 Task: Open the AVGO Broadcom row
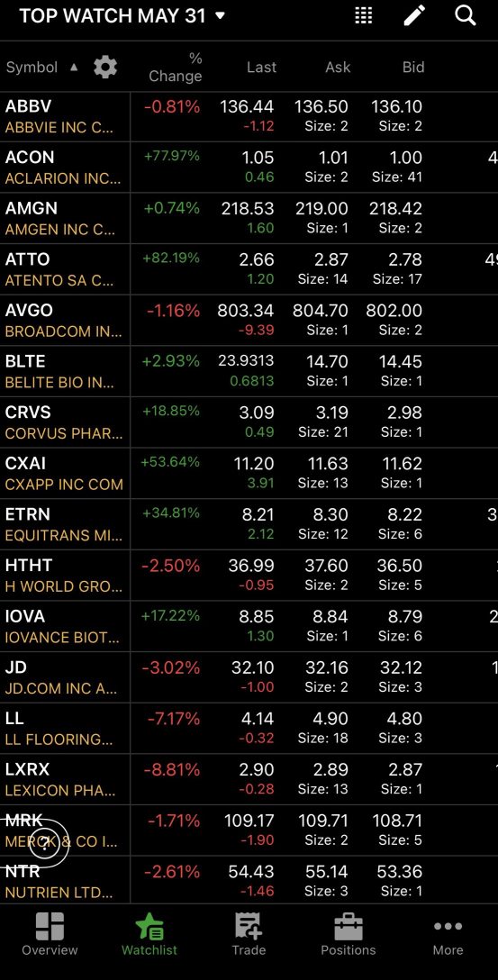[249, 320]
